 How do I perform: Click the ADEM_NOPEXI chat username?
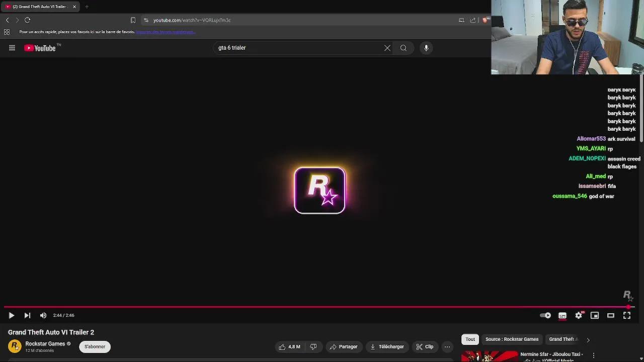[587, 158]
